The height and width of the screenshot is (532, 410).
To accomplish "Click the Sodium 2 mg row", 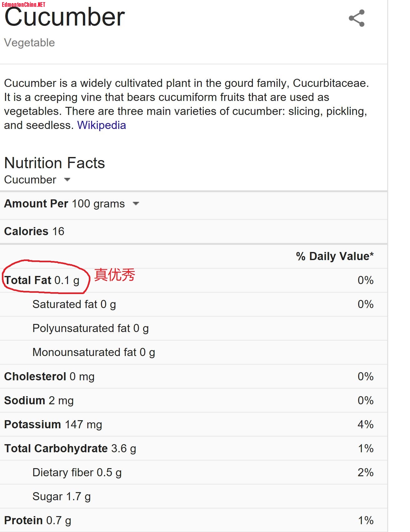I will point(194,401).
